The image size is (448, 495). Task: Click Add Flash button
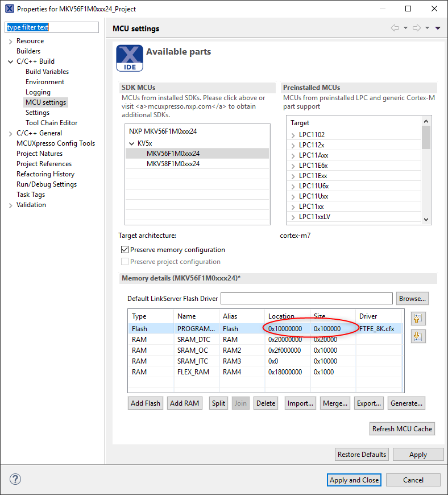point(146,403)
